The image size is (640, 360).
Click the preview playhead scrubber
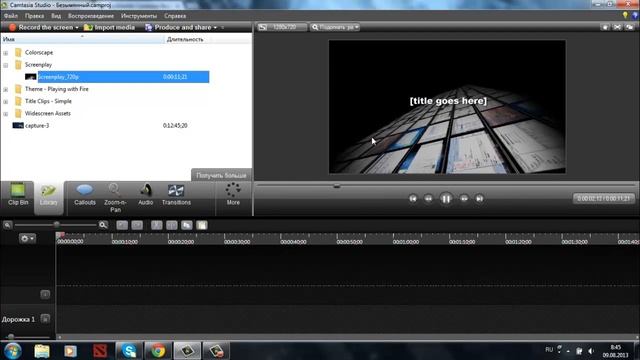(x=337, y=186)
